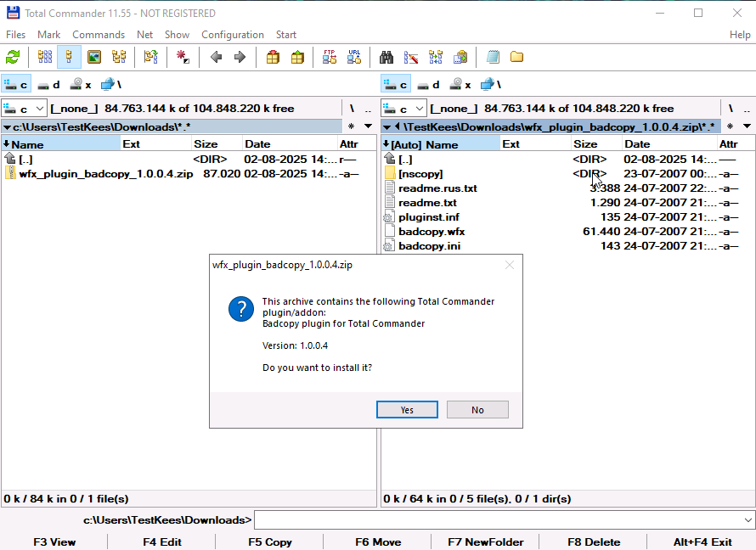The height and width of the screenshot is (550, 756).
Task: Open file search with the binoculars icon
Action: tap(386, 58)
